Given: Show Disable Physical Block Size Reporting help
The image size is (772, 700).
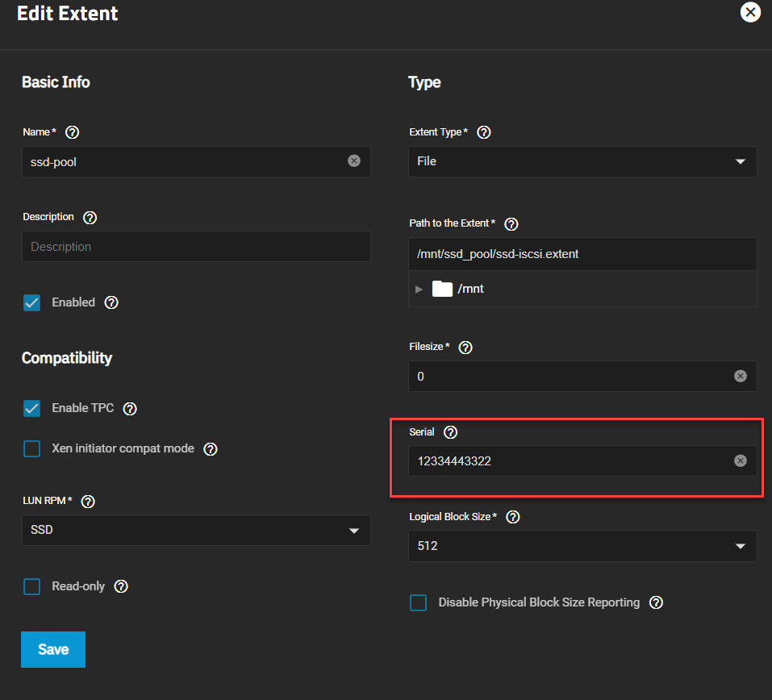Looking at the screenshot, I should 656,602.
